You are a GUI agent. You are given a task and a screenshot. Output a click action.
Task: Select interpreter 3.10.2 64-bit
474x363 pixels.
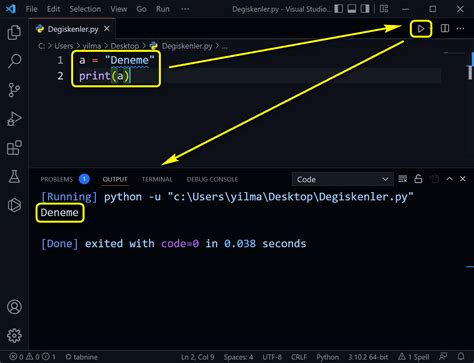[x=368, y=357]
